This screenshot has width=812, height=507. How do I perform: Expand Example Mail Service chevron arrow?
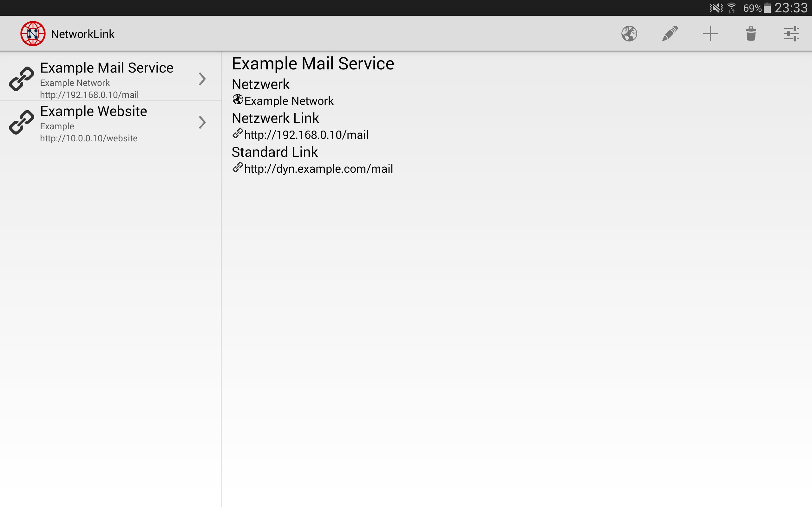[202, 79]
